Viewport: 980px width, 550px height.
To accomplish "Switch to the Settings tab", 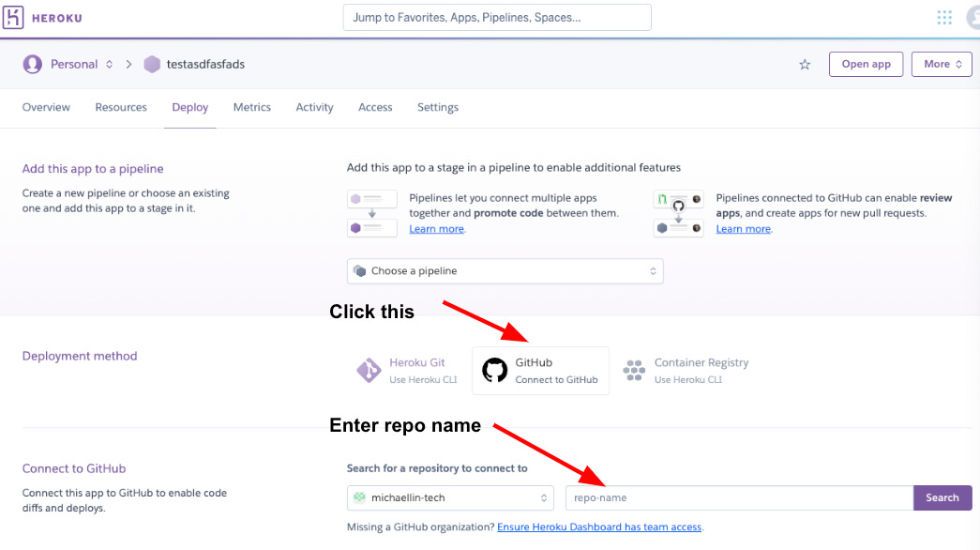I will click(437, 107).
